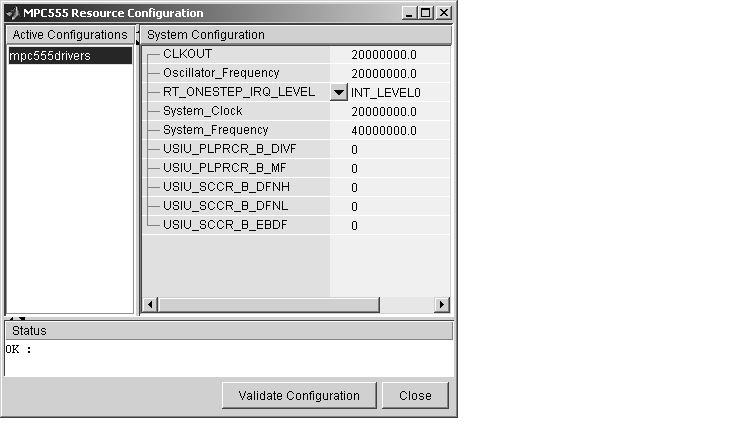The width and height of the screenshot is (738, 427).
Task: Minimize the MPC555 Resource Configuration window
Action: pyautogui.click(x=409, y=13)
